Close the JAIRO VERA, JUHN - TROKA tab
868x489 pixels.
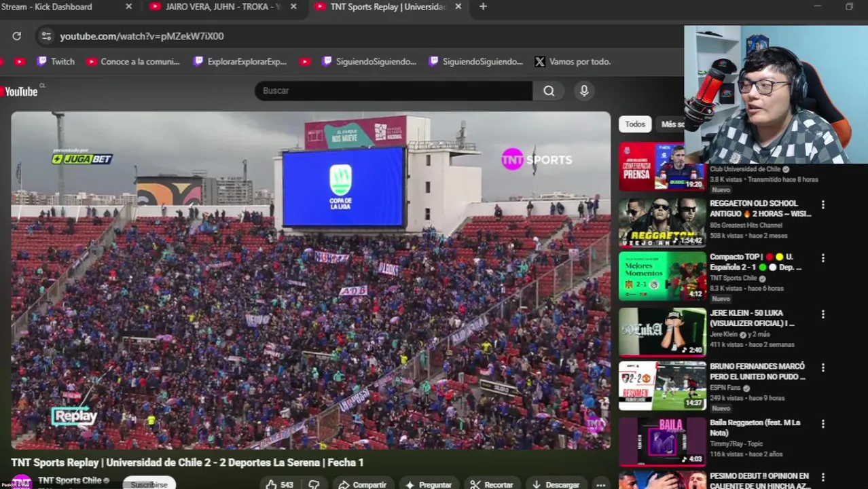[293, 7]
